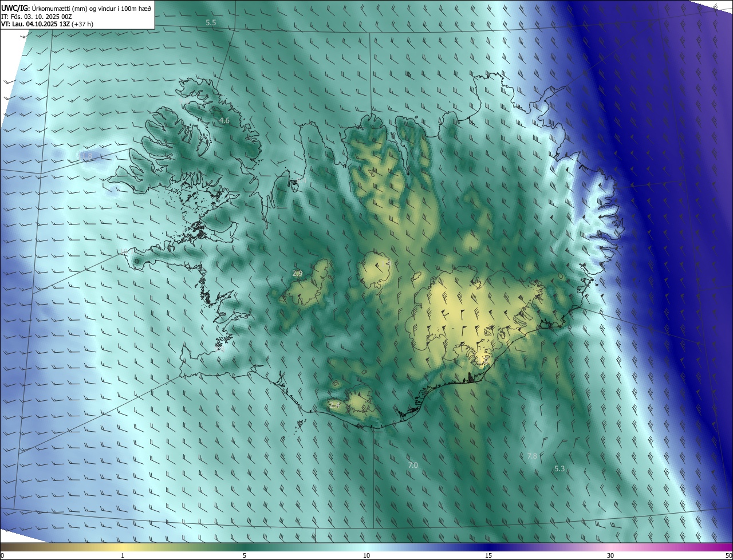This screenshot has width=733, height=560.
Task: Click the 'VT: Lau. 04.10.2025 13Z (+37 h)' line
Action: [48, 24]
